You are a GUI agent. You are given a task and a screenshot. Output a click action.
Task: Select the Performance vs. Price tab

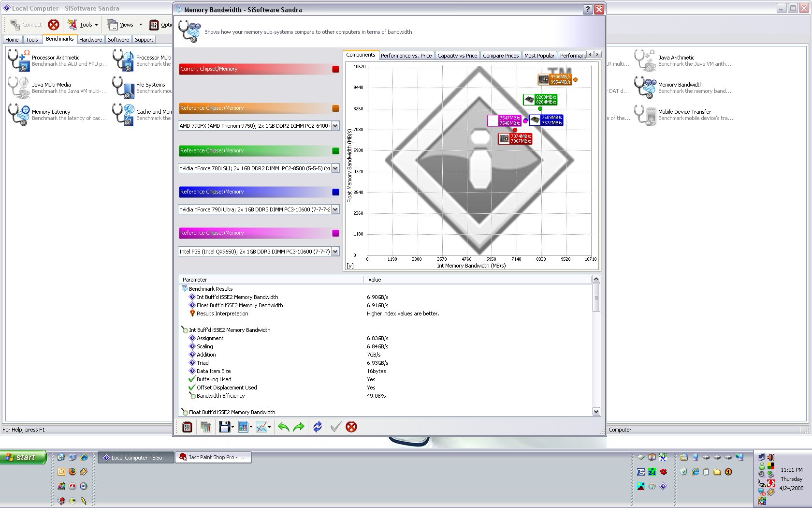coord(406,56)
